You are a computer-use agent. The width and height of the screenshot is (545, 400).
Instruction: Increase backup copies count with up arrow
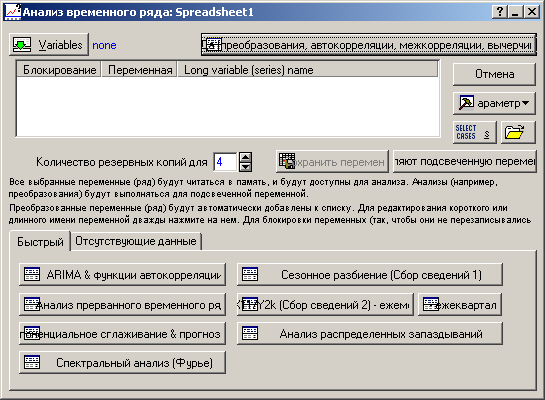coord(245,157)
